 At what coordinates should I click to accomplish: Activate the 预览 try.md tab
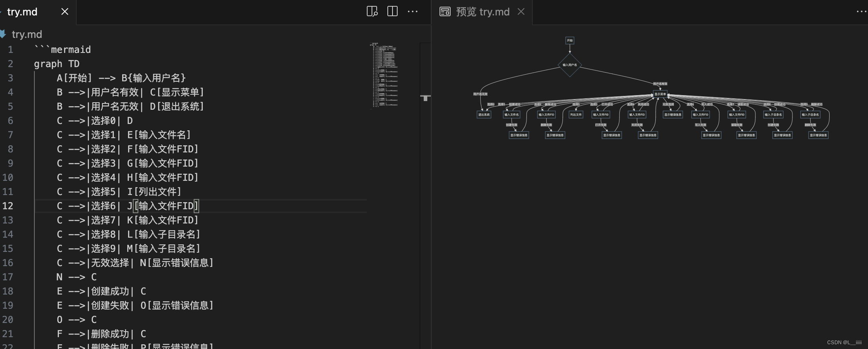point(483,12)
